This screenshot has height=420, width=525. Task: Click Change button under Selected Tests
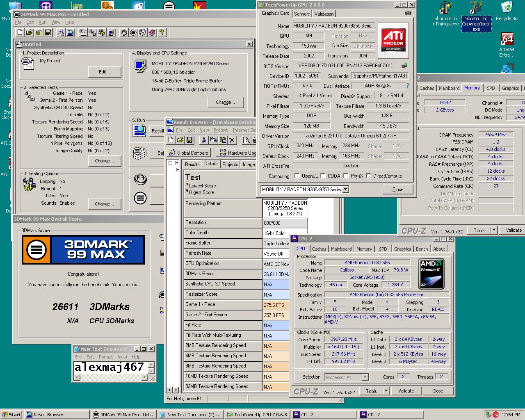click(x=105, y=161)
